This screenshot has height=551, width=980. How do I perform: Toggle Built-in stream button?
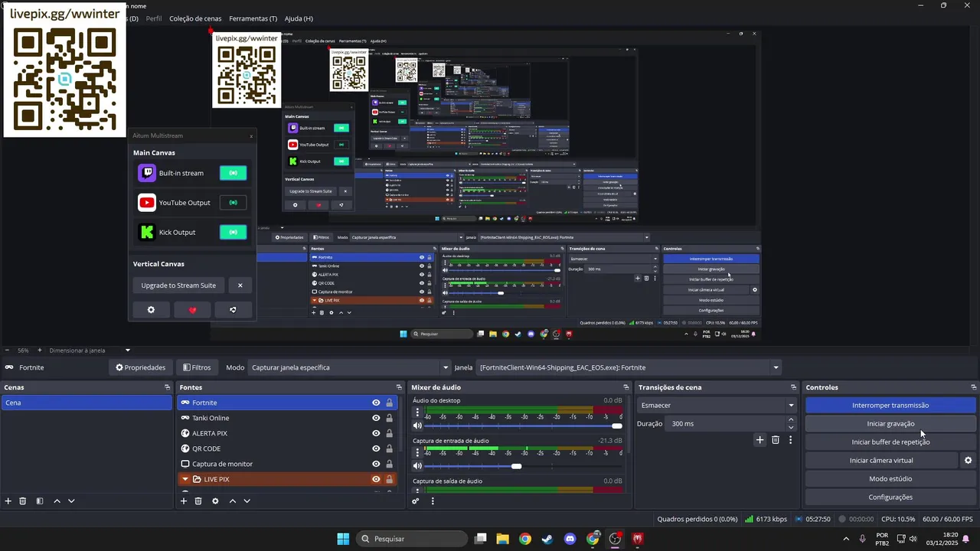[233, 173]
